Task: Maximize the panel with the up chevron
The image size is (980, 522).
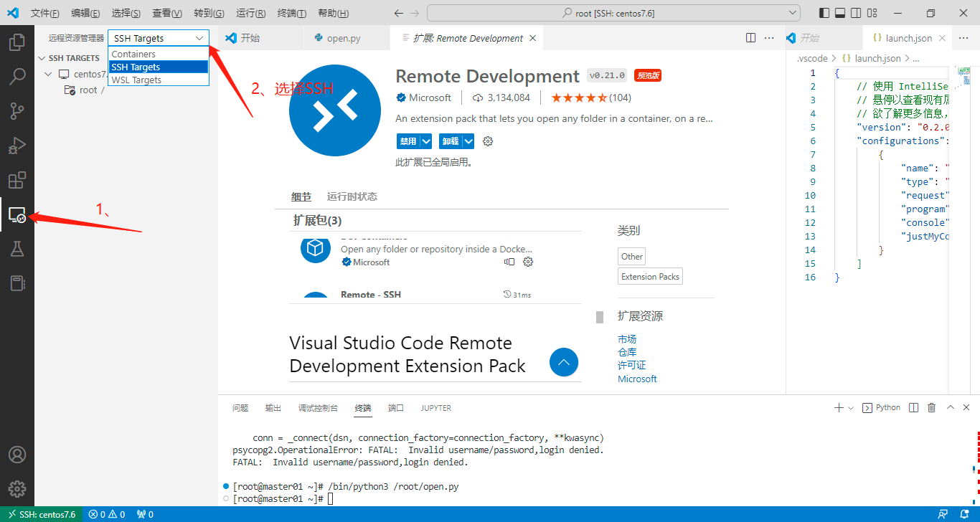Action: point(951,407)
